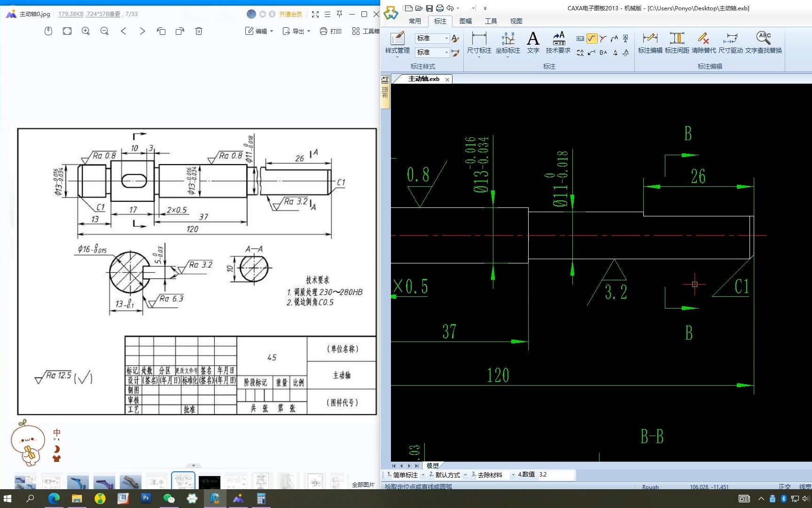Click the 清除替代 clear override icon
812x508 pixels.
point(703,43)
